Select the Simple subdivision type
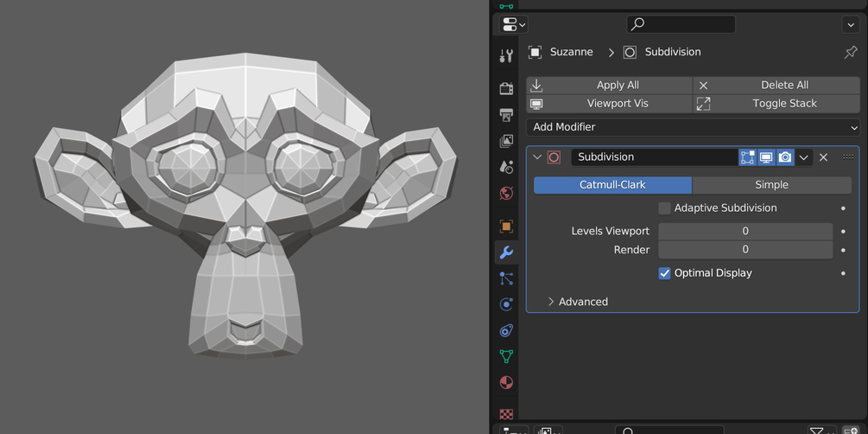Viewport: 868px width, 434px height. 771,185
